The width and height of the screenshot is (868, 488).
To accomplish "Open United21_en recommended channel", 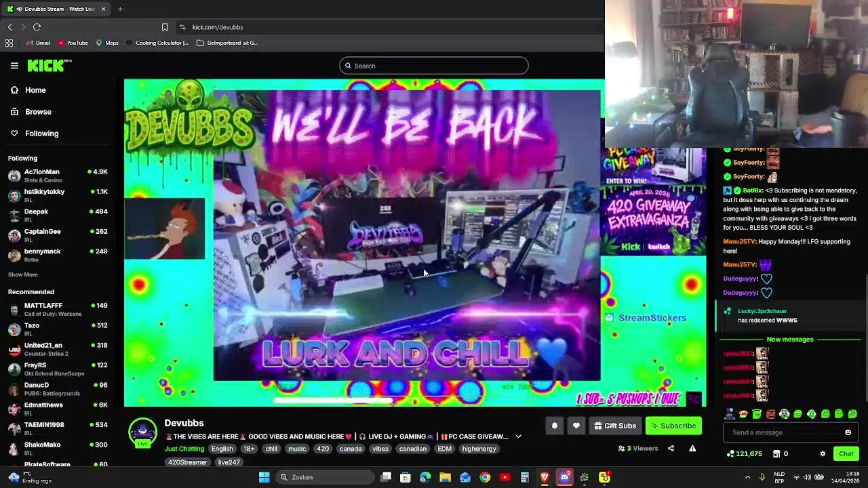I will [x=58, y=349].
